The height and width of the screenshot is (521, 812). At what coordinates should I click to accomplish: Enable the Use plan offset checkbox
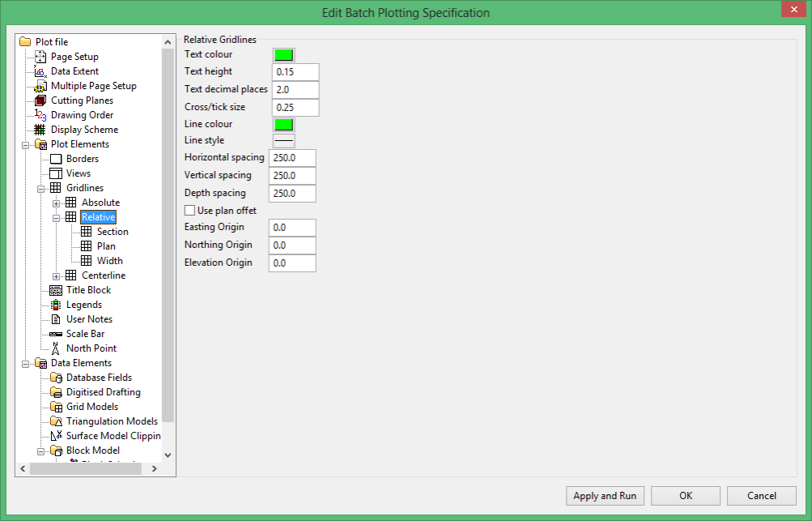tap(190, 211)
